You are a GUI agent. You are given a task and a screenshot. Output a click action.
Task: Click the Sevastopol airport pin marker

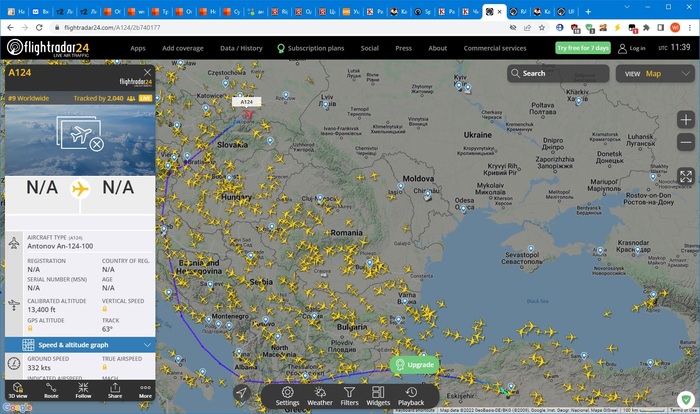pos(530,249)
